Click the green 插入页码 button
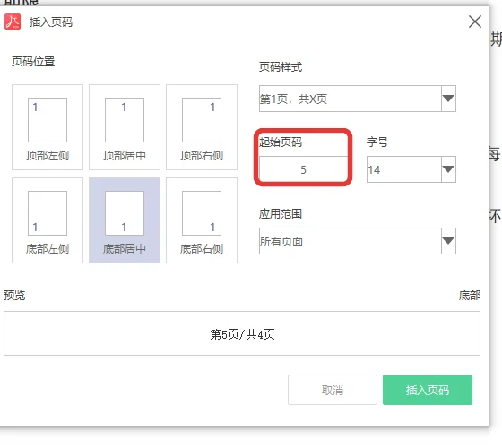 tap(428, 390)
